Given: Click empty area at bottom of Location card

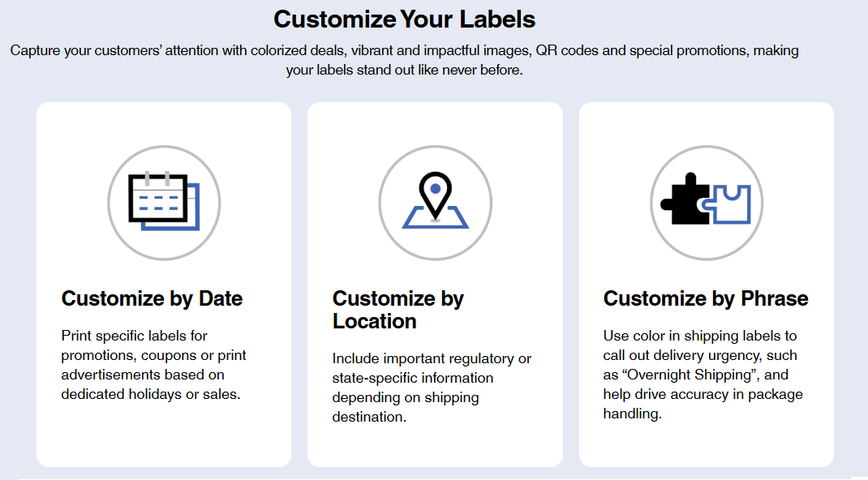Looking at the screenshot, I should tap(435, 447).
